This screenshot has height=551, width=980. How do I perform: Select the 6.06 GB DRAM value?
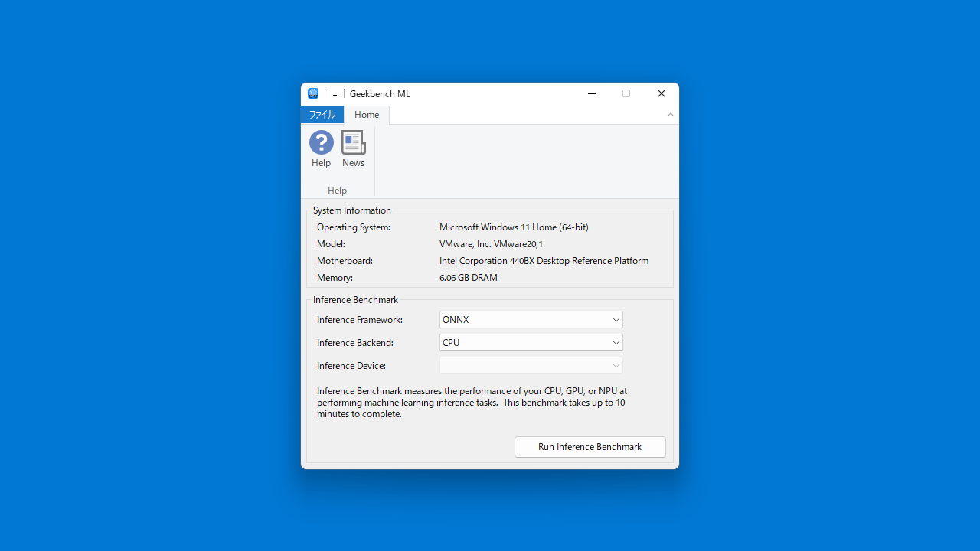(469, 278)
